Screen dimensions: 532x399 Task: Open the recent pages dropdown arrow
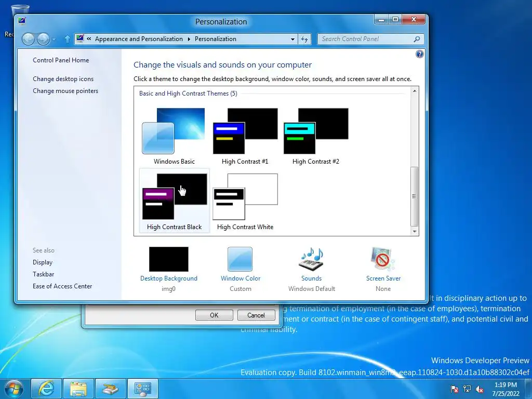pyautogui.click(x=54, y=39)
